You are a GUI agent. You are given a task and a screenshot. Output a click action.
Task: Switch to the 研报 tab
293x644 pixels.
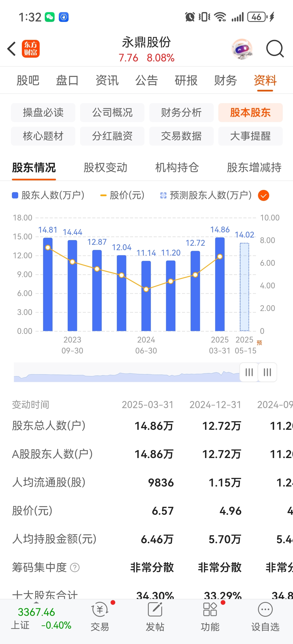(x=186, y=80)
